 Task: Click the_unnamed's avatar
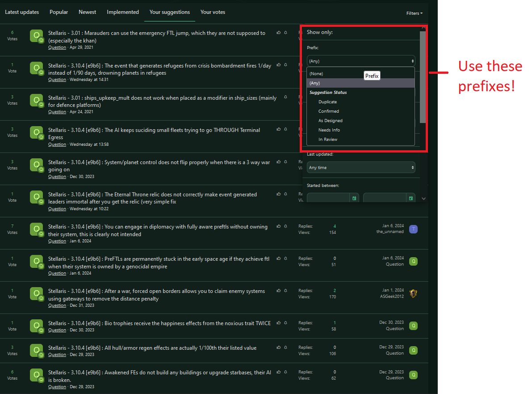point(413,229)
